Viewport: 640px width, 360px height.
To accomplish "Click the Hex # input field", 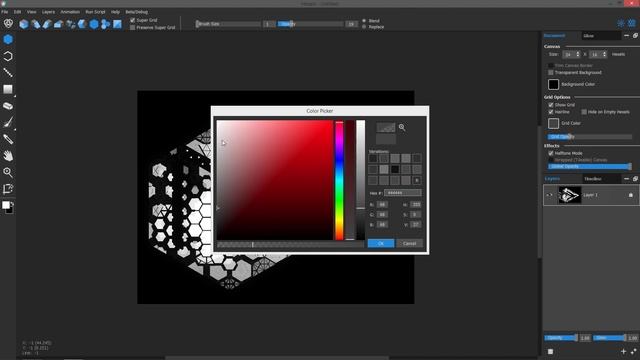I will (402, 193).
